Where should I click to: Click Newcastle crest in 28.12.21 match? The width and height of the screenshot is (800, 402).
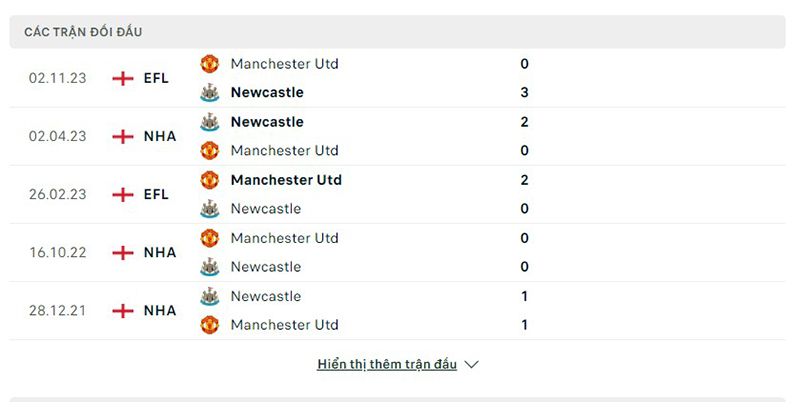pyautogui.click(x=209, y=296)
